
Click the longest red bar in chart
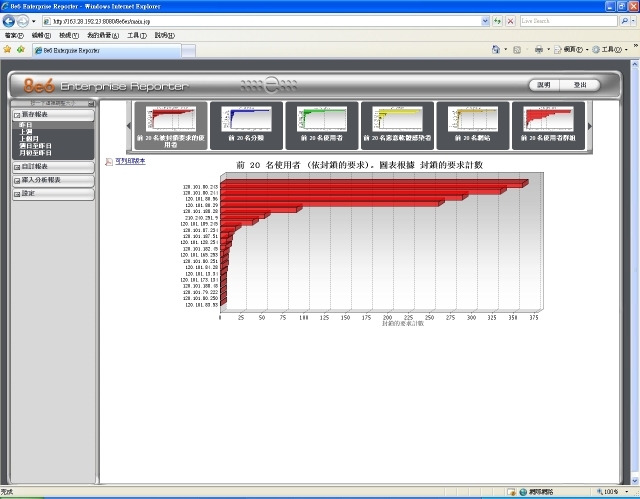pos(374,184)
